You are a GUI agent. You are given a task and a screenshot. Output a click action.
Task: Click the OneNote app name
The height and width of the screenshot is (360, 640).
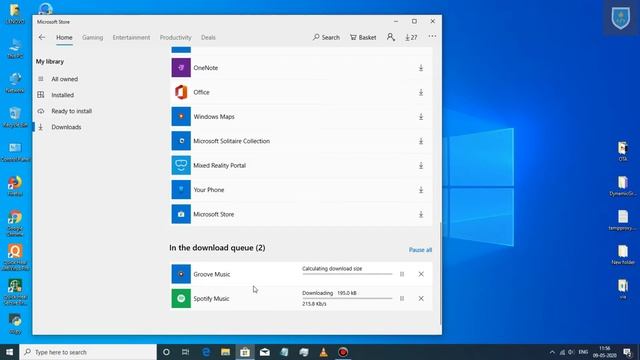pos(206,68)
